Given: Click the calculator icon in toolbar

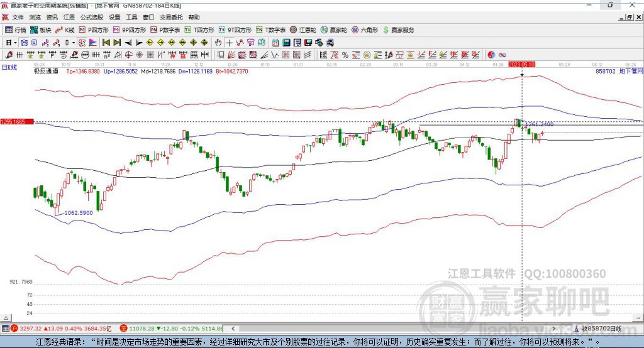Looking at the screenshot, I should tap(286, 43).
